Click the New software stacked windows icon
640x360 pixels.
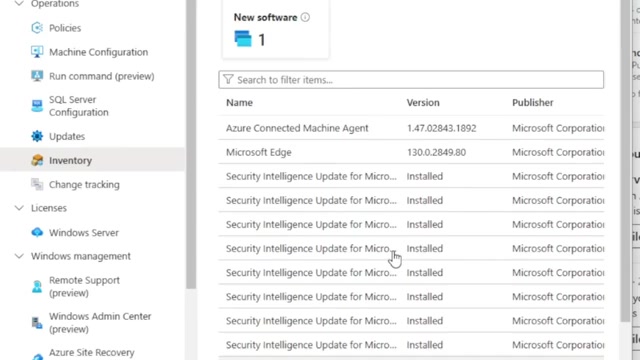[243, 39]
